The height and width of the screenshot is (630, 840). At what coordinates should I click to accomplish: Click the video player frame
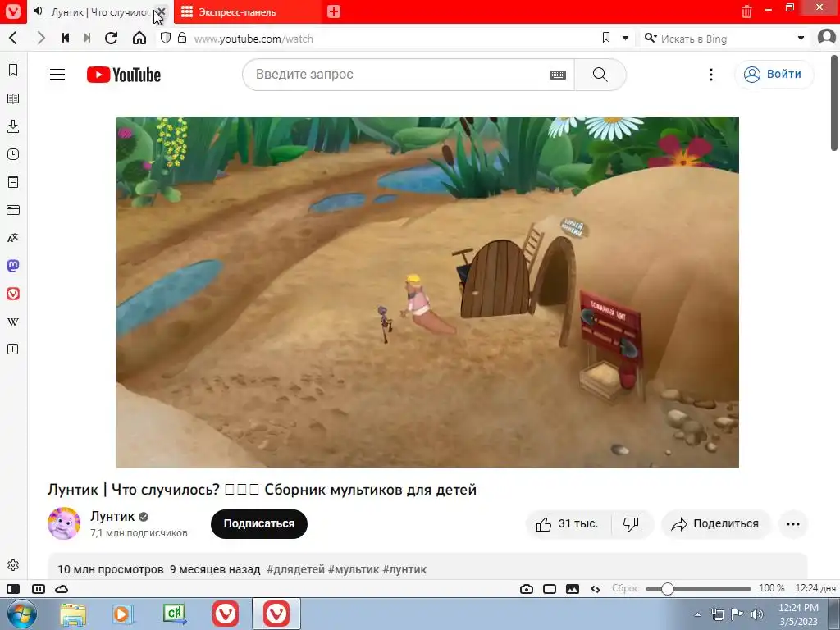[427, 292]
